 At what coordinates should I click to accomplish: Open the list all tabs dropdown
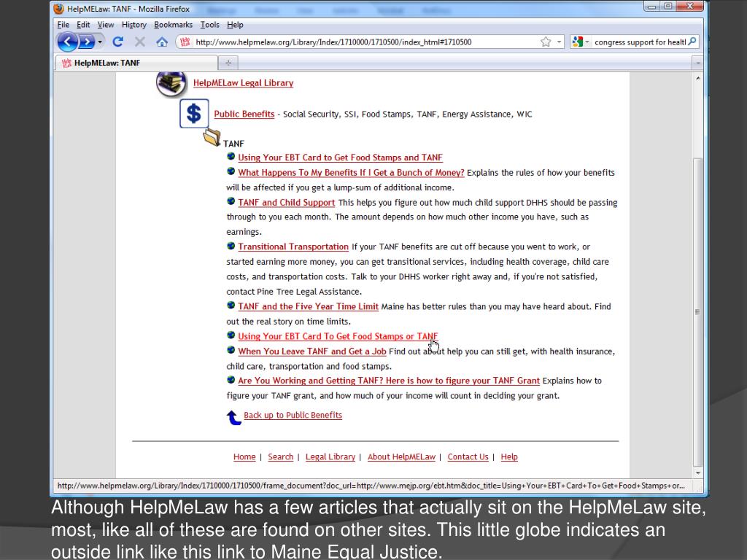click(x=698, y=63)
